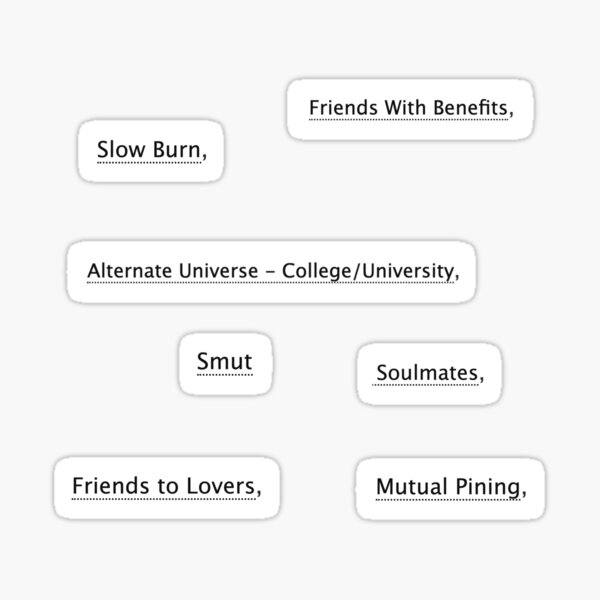The image size is (600, 600).
Task: Pick the wide College/University sticker card
Action: pos(271,272)
